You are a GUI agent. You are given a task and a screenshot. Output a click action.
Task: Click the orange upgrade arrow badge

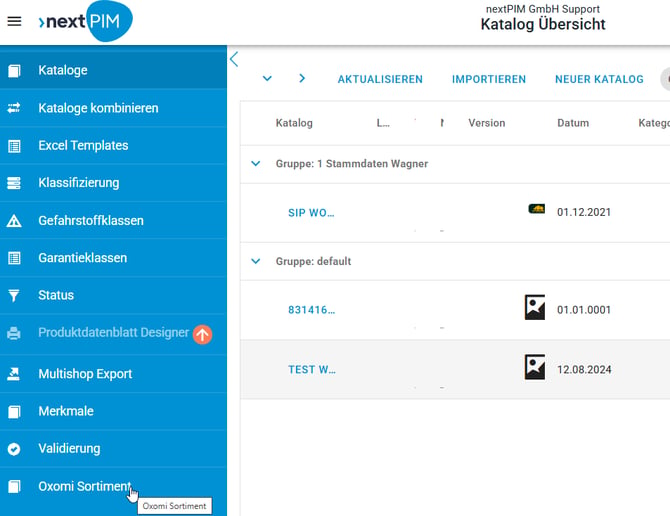tap(202, 334)
